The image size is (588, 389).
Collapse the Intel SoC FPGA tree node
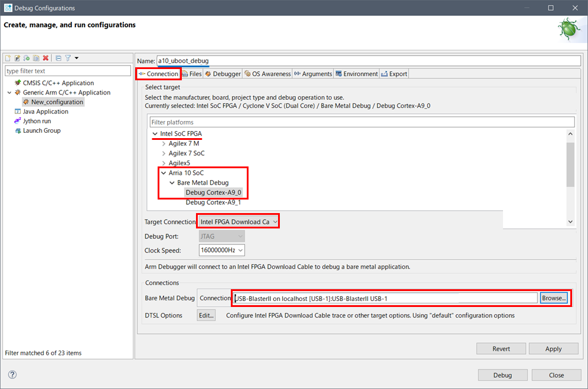click(155, 134)
